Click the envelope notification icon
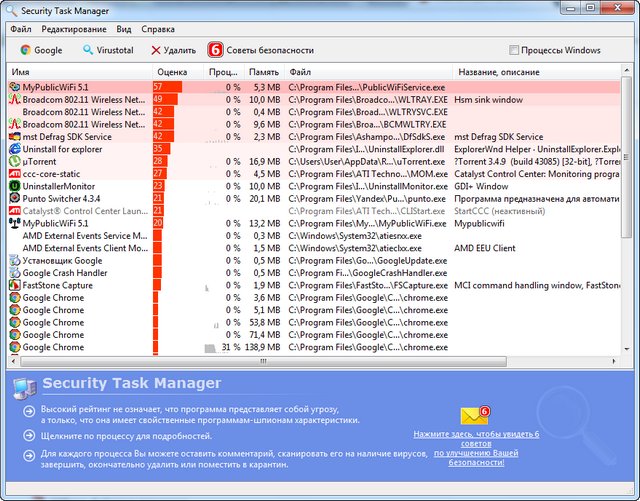The image size is (640, 501). click(x=474, y=415)
